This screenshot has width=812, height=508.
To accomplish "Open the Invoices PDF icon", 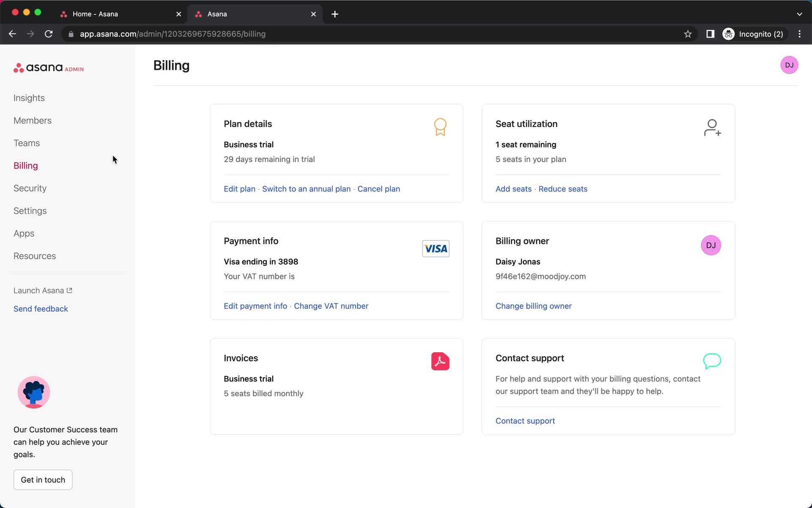I will click(440, 361).
